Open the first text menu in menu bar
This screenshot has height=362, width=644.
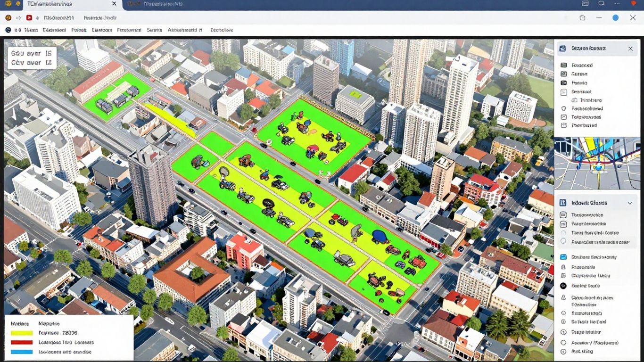tap(31, 30)
